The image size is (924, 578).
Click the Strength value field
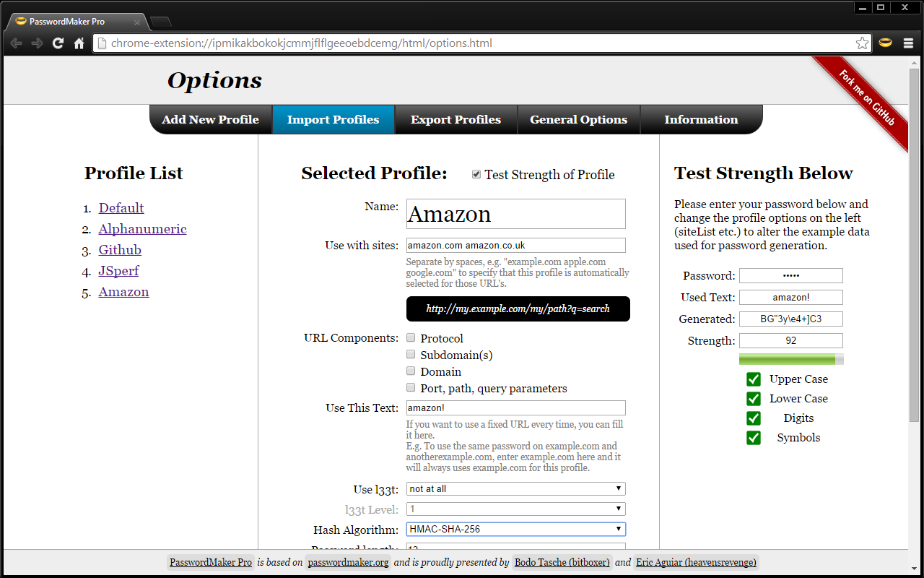coord(791,341)
